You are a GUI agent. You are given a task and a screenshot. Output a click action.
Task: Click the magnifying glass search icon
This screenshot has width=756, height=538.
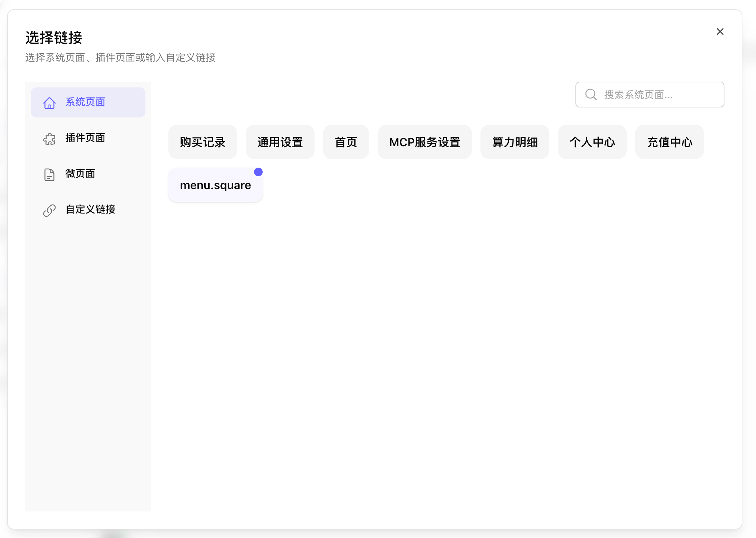click(591, 95)
